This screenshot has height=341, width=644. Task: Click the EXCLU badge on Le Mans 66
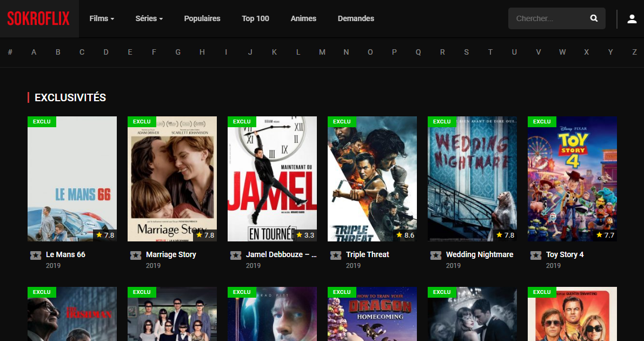pos(42,122)
